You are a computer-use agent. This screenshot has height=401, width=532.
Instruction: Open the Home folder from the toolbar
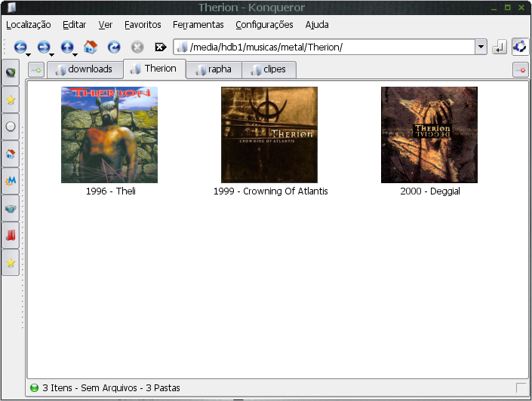click(91, 47)
